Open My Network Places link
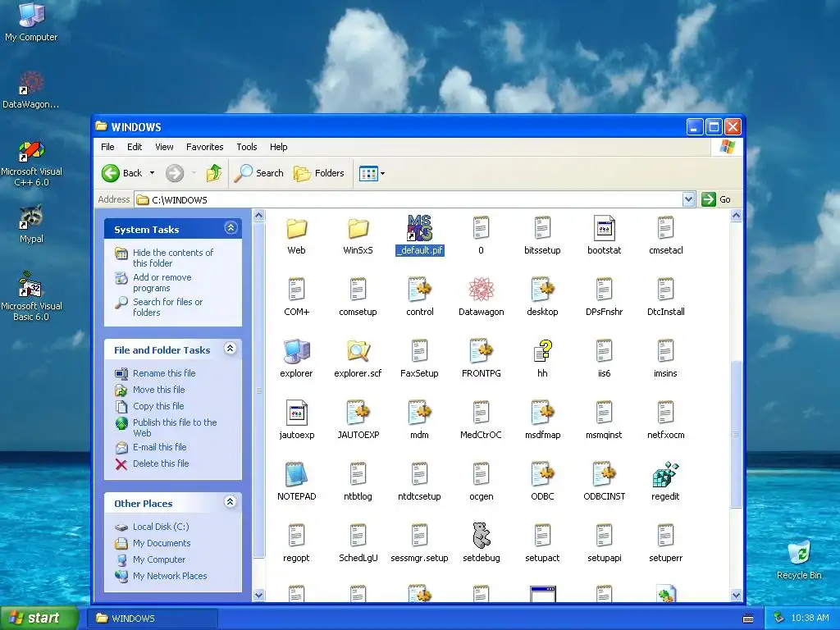Screen dimensions: 840x630 point(170,576)
